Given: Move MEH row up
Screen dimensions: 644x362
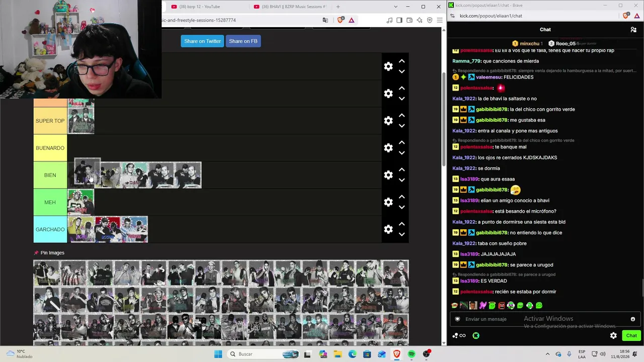Looking at the screenshot, I should (401, 197).
